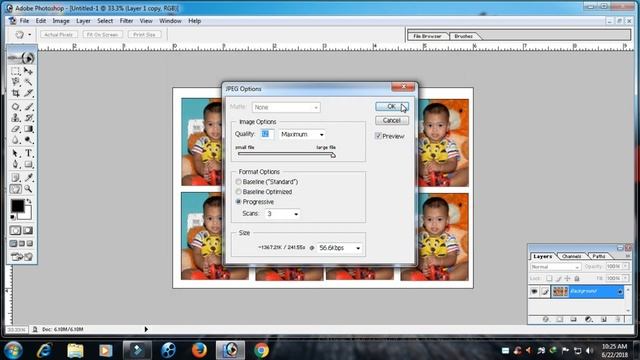Click the Print Size button
This screenshot has height=360, width=640.
point(144,35)
